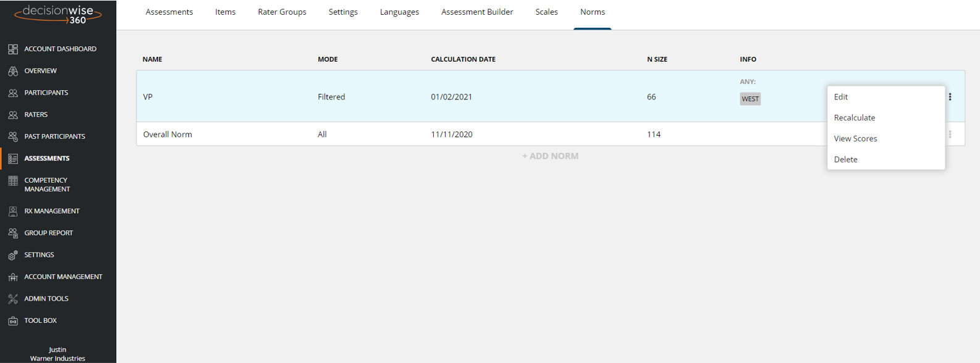Click the Filtered mode cell

(331, 97)
